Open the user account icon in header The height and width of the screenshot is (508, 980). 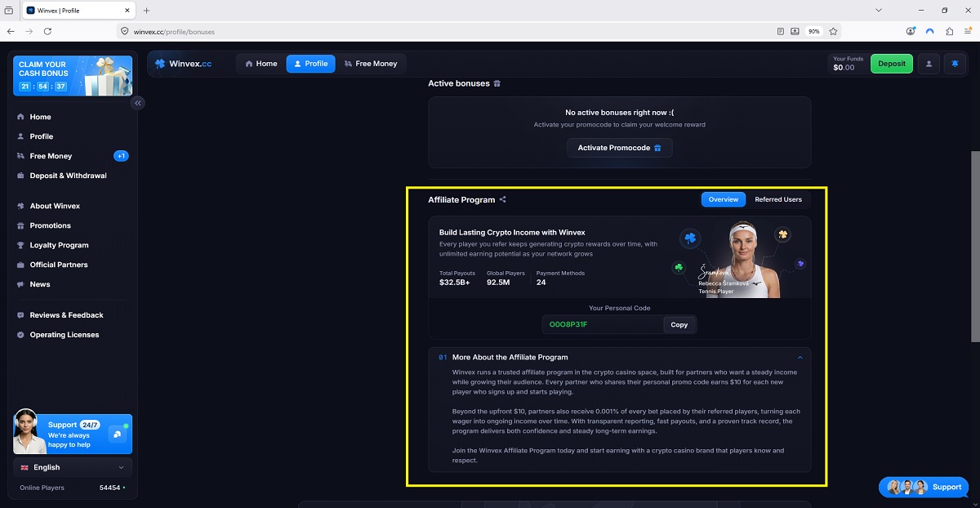(929, 64)
